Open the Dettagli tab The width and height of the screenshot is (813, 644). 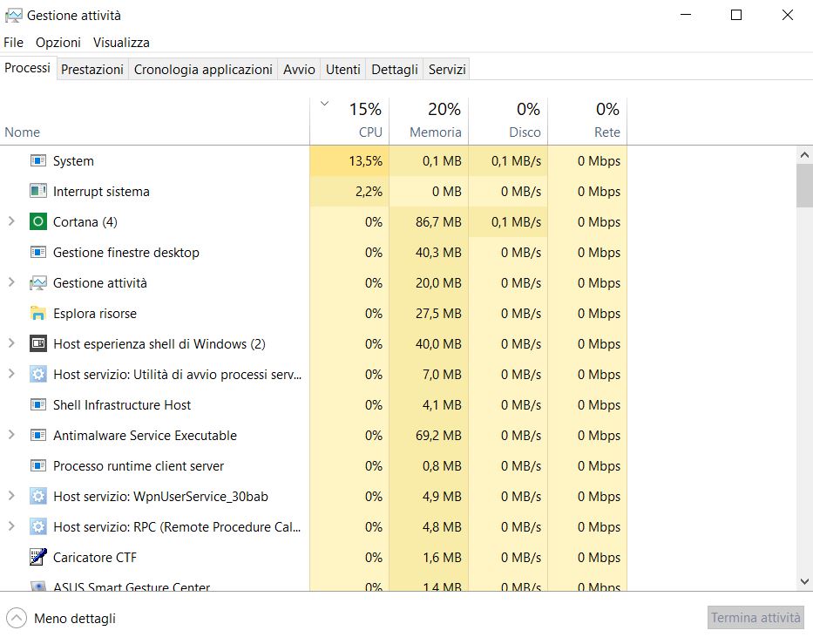point(395,70)
